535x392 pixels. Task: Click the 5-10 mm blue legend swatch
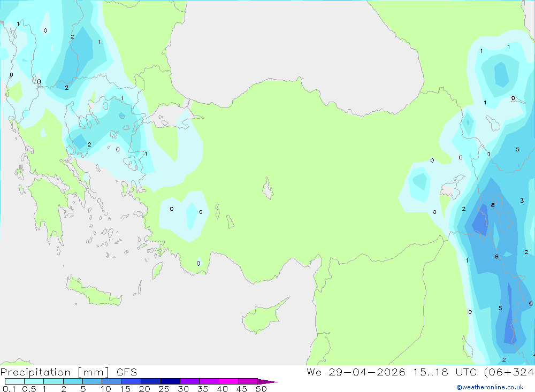point(93,381)
